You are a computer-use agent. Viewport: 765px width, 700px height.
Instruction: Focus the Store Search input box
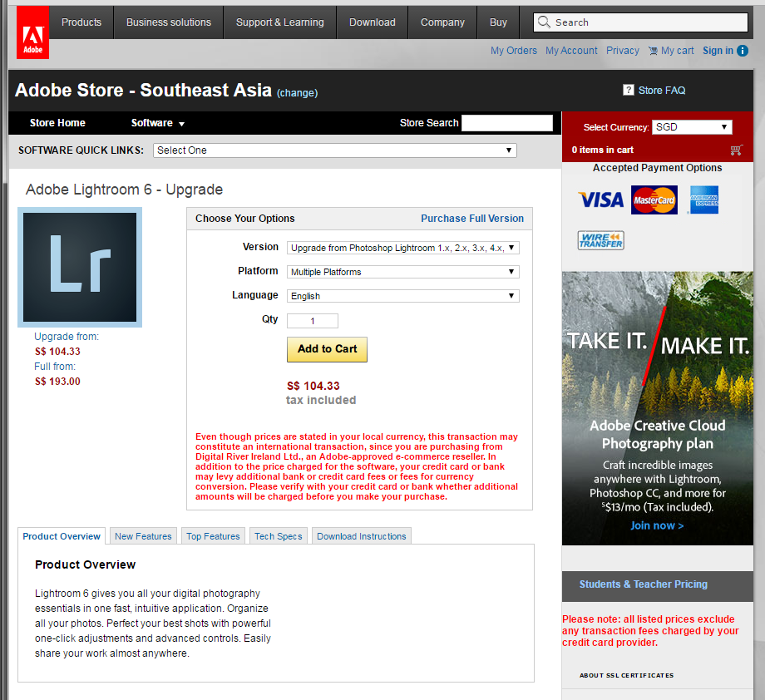pyautogui.click(x=507, y=123)
